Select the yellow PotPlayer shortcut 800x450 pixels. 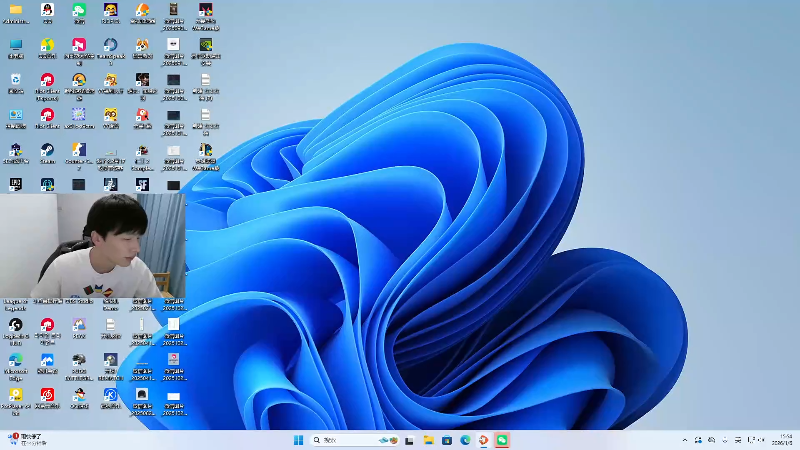click(16, 395)
